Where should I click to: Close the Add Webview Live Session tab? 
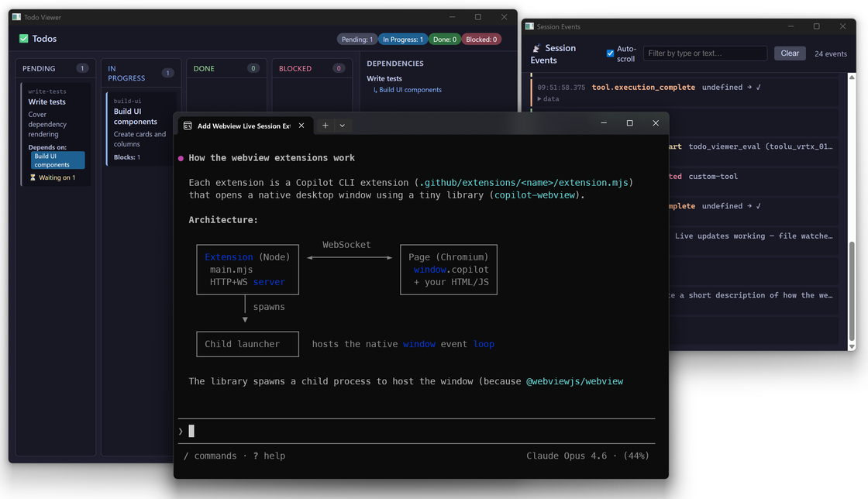pos(301,126)
